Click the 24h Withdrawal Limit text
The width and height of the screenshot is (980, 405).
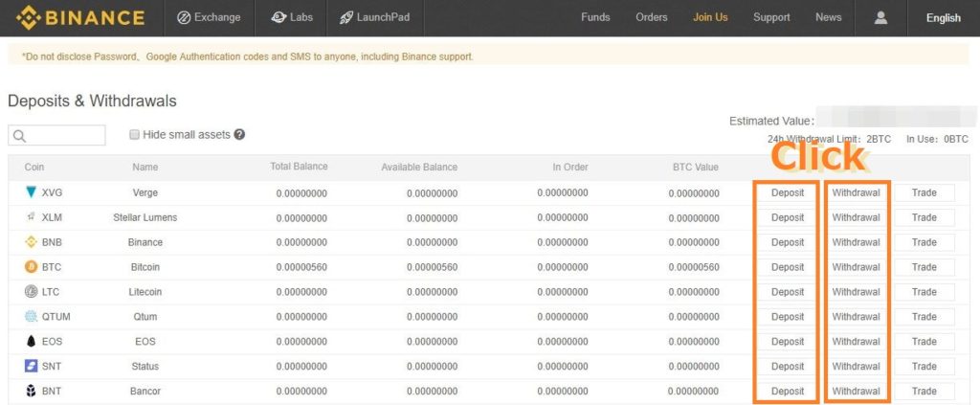pyautogui.click(x=830, y=139)
